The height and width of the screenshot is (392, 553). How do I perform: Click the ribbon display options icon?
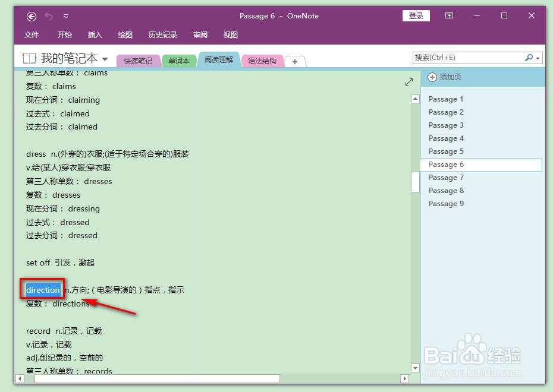point(449,16)
